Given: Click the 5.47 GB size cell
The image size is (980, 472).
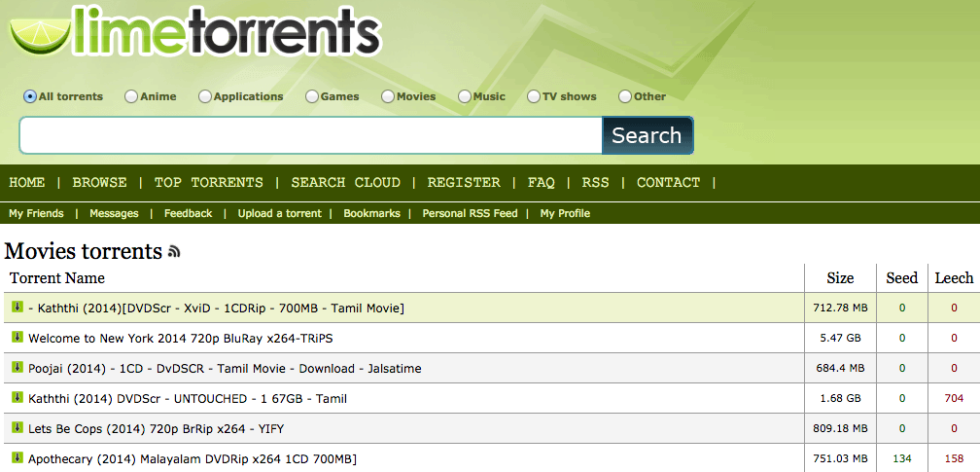Looking at the screenshot, I should (840, 338).
